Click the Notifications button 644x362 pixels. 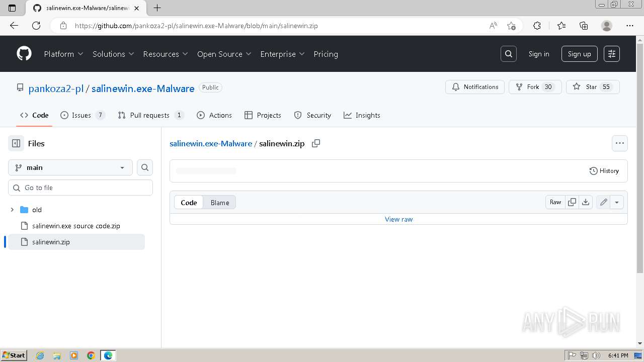point(475,87)
